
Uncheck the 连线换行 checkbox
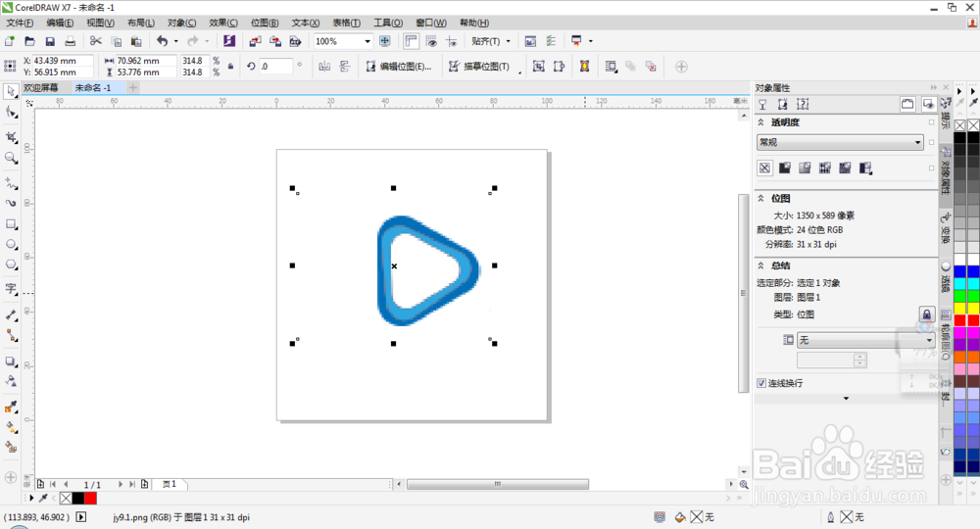(x=761, y=383)
